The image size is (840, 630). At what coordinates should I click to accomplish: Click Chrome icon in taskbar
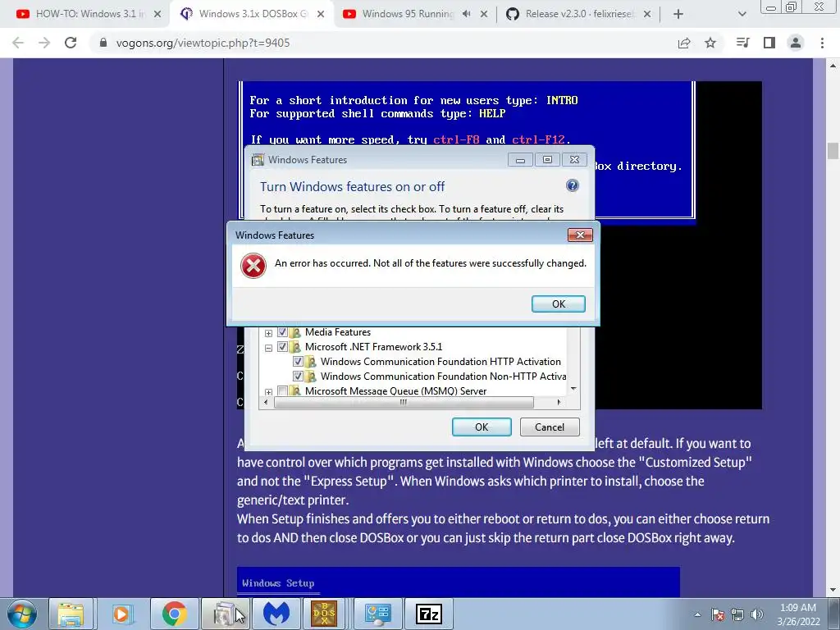pyautogui.click(x=174, y=614)
